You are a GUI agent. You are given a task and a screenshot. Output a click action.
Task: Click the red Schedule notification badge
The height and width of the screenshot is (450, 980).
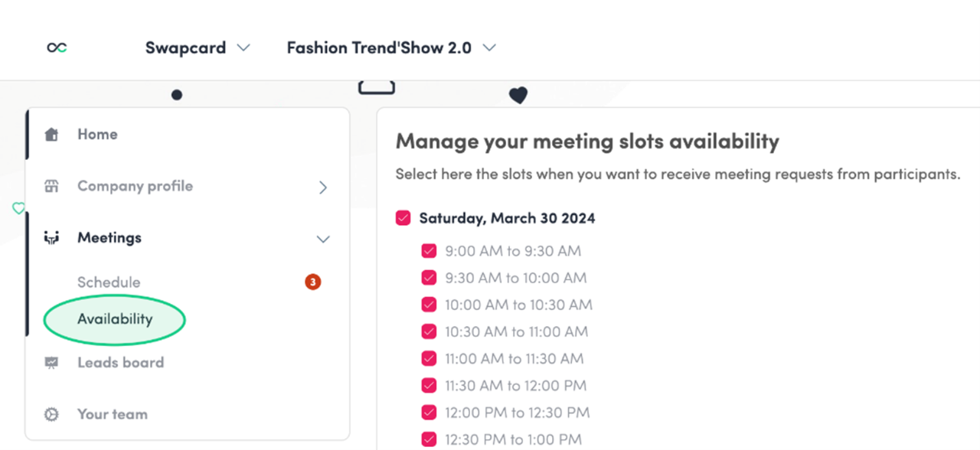coord(312,282)
